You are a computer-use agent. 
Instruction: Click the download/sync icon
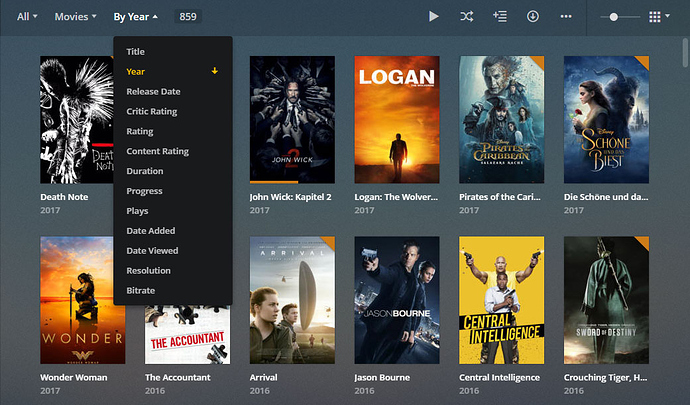point(532,17)
